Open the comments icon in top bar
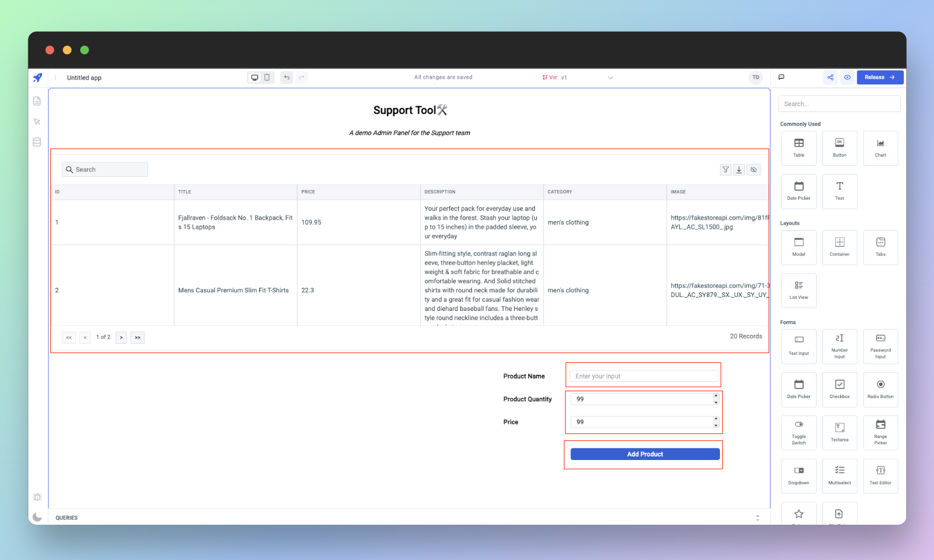 [x=781, y=77]
